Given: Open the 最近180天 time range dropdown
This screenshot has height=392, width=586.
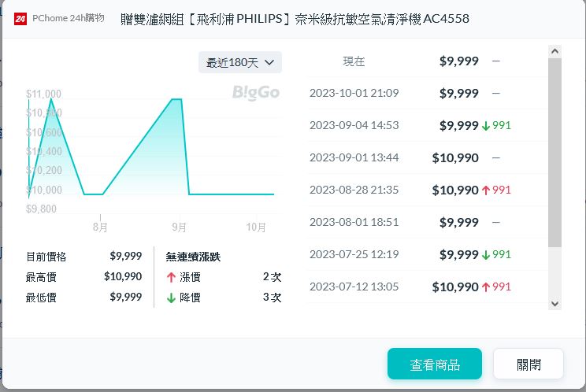Looking at the screenshot, I should pos(240,62).
